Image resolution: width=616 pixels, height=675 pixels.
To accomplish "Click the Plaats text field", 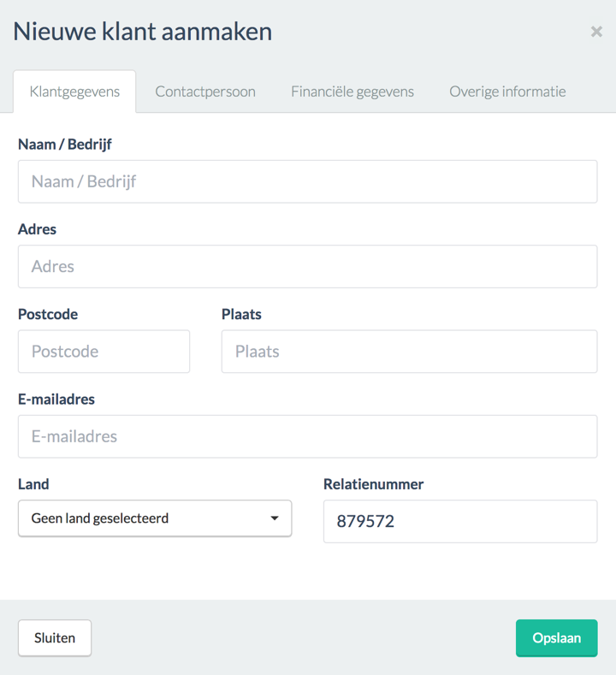I will point(409,351).
